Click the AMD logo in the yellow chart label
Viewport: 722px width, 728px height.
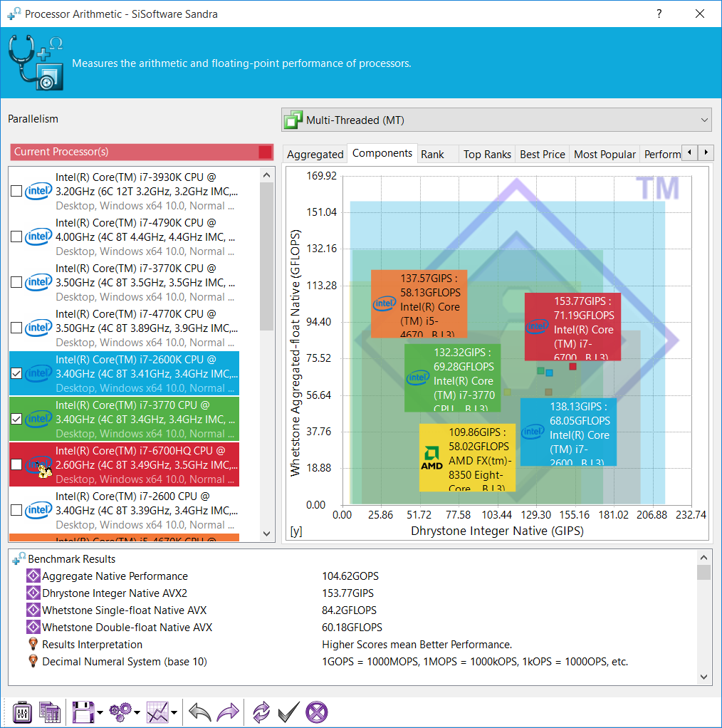point(431,458)
